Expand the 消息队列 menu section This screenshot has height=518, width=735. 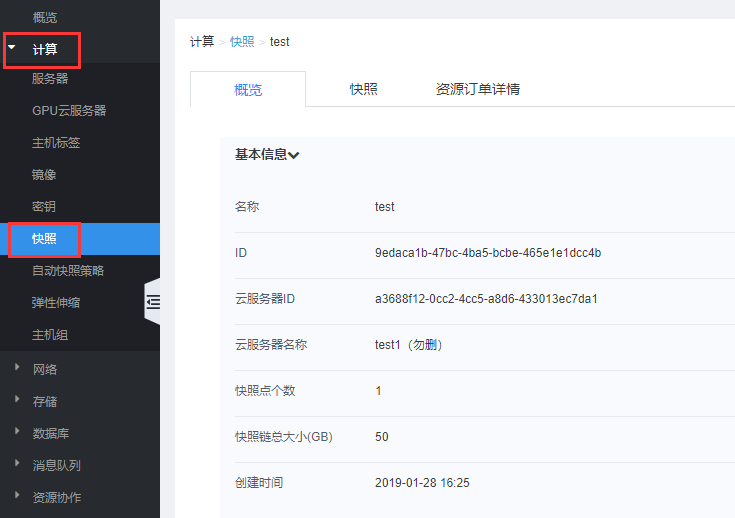[x=17, y=463]
